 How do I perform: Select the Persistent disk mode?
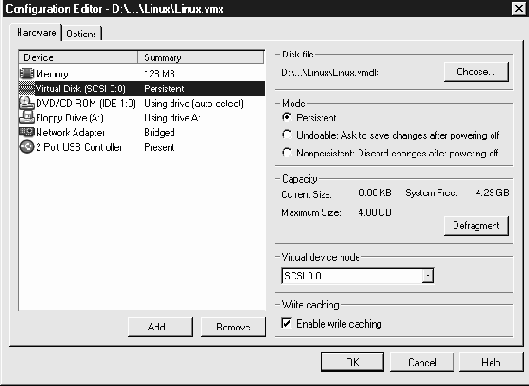[x=287, y=117]
